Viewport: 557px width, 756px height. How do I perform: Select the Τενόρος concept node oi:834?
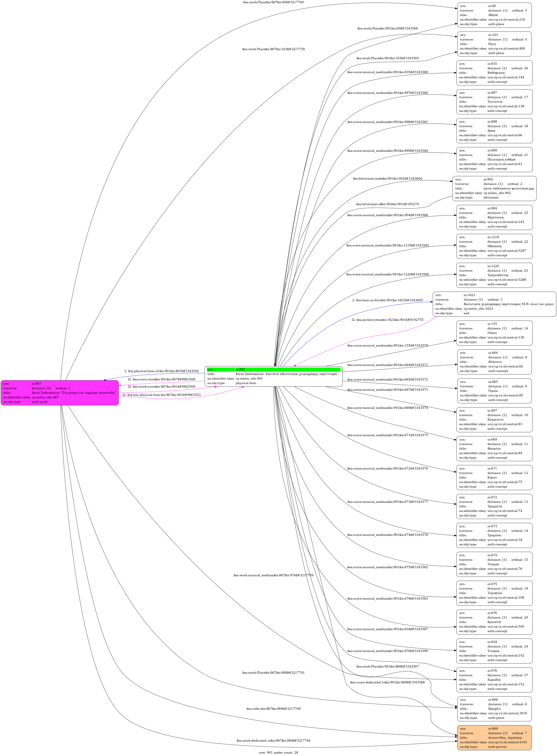click(494, 651)
